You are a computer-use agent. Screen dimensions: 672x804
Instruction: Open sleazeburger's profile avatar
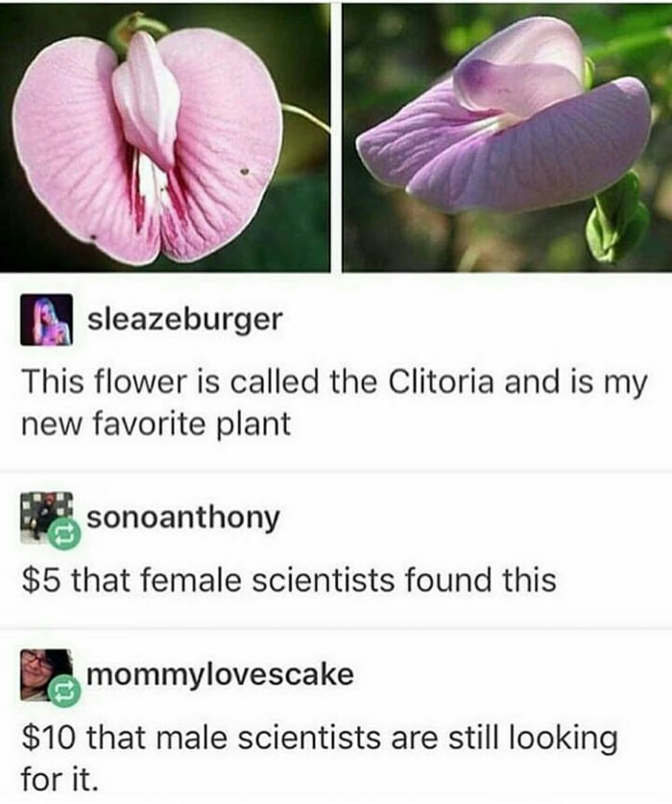coord(46,320)
